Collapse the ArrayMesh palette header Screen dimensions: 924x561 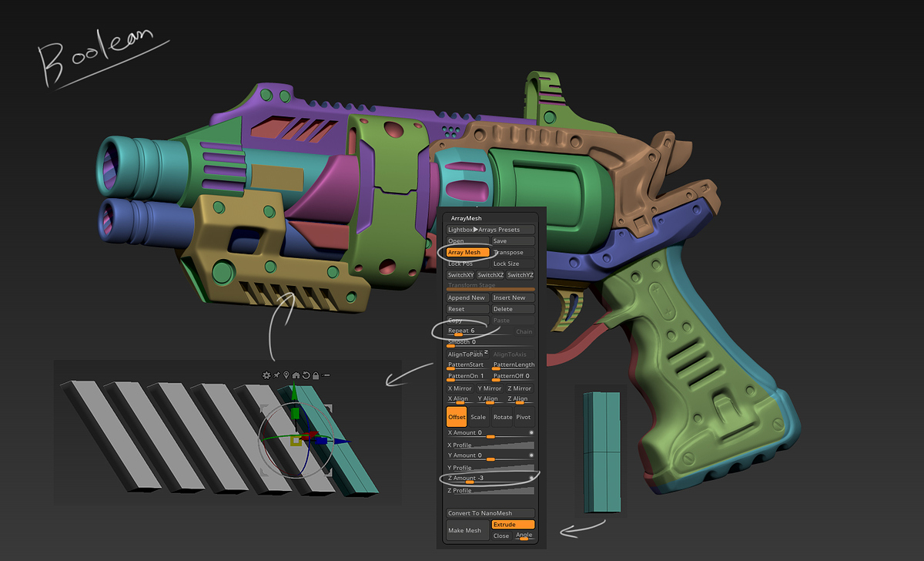466,219
